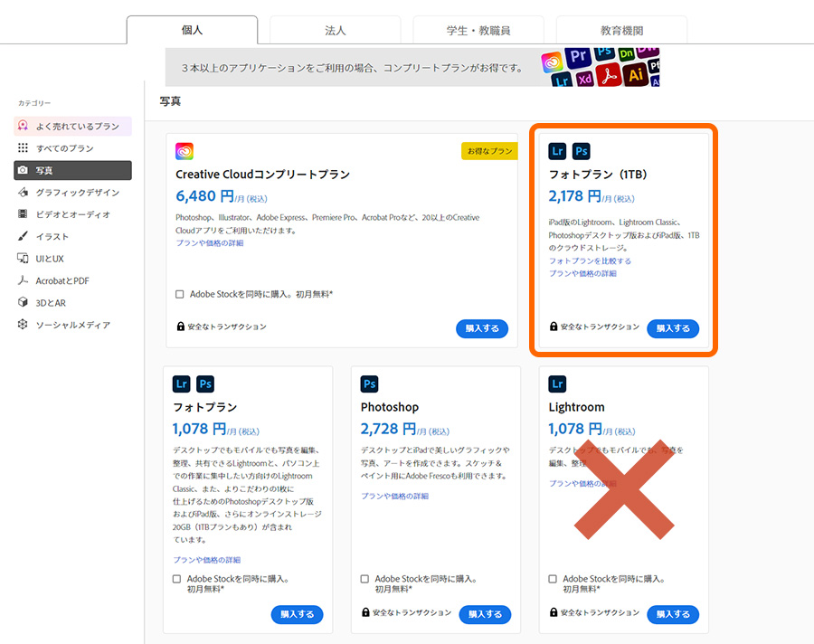Viewport: 814px width, 644px height.
Task: Click the Creative Cloudコンプリートプラン title
Action: click(262, 175)
